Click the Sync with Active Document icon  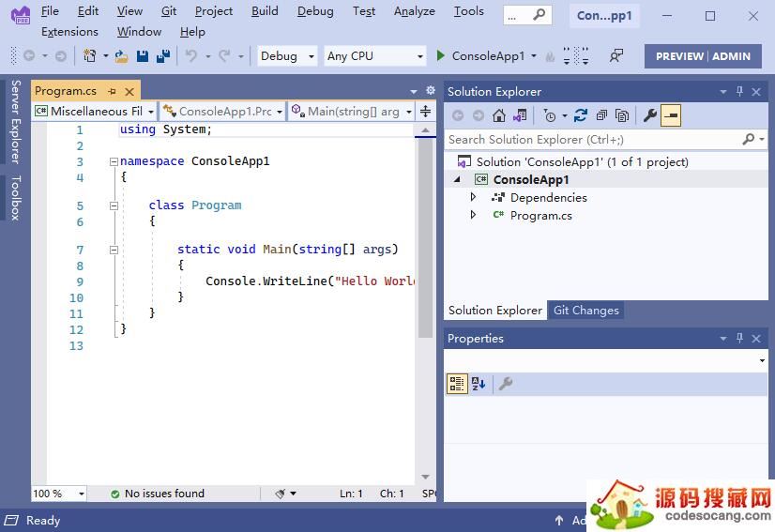(580, 115)
